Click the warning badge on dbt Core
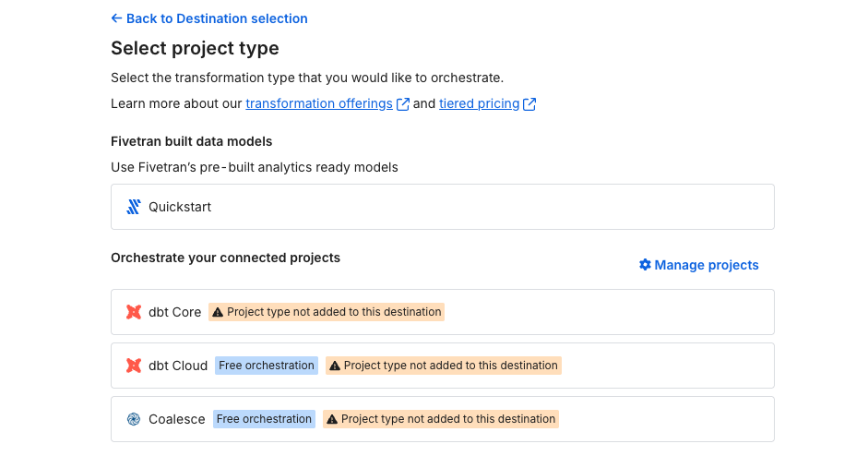 coord(327,312)
